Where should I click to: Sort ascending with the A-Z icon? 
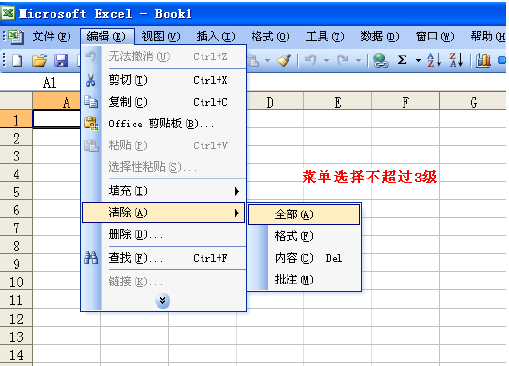434,60
